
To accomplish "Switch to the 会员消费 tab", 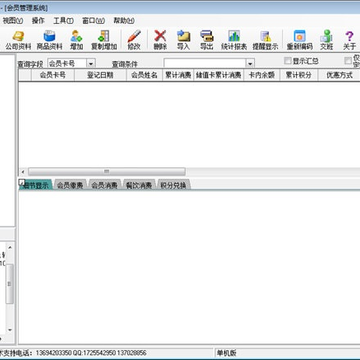I will [x=105, y=185].
